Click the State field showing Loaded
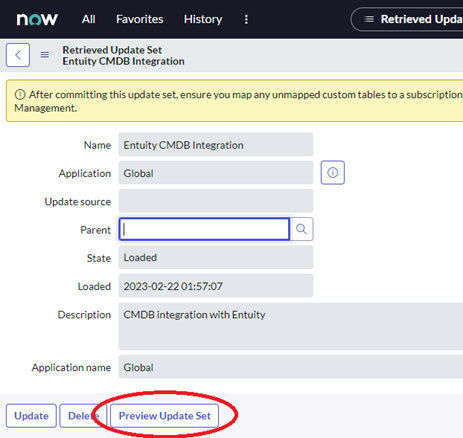 [216, 257]
